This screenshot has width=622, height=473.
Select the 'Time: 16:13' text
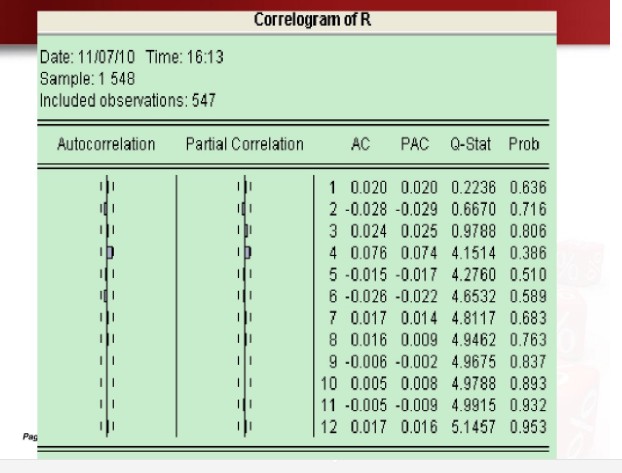[185, 57]
